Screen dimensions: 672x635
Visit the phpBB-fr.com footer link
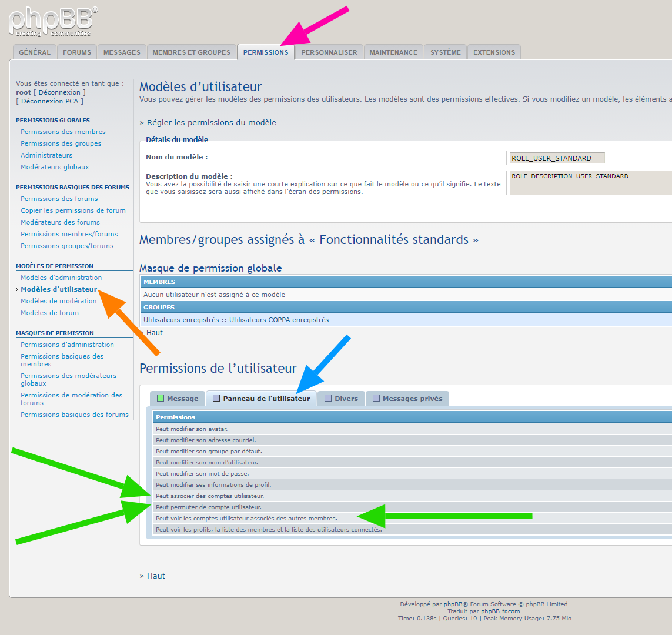pos(500,611)
